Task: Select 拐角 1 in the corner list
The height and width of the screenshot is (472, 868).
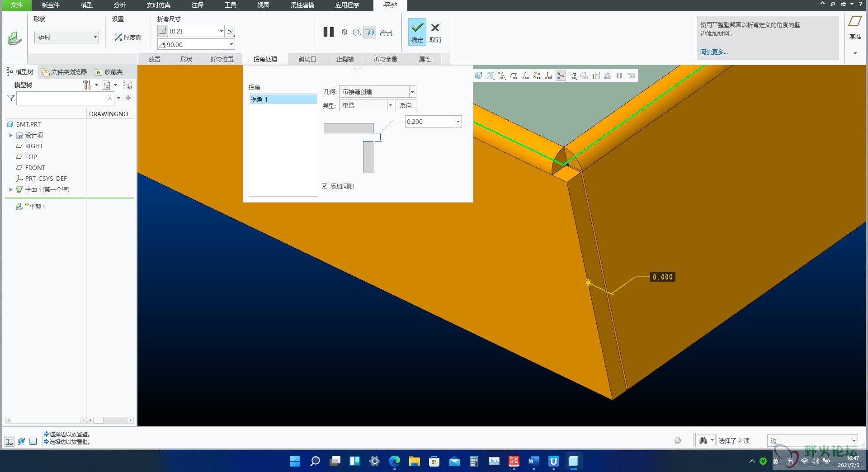Action: 283,99
